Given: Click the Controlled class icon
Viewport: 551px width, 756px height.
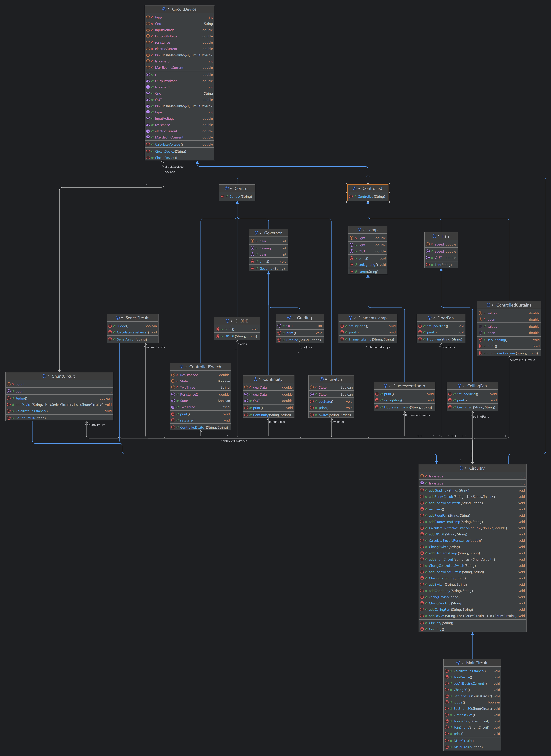Looking at the screenshot, I should point(355,188).
